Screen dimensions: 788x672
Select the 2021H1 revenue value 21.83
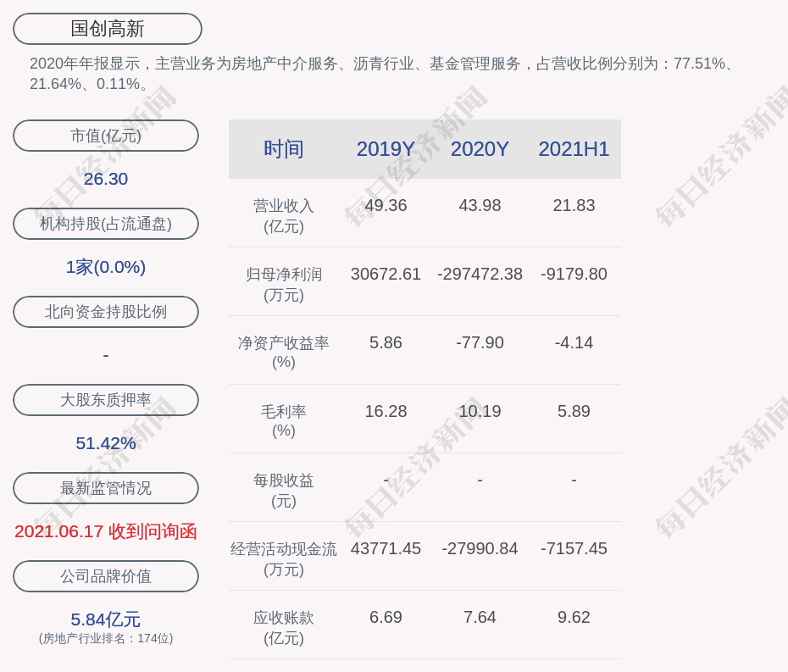tap(574, 206)
